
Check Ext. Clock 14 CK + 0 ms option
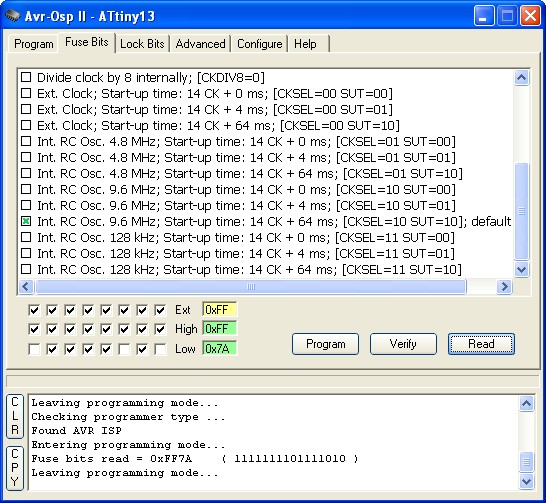pos(26,93)
